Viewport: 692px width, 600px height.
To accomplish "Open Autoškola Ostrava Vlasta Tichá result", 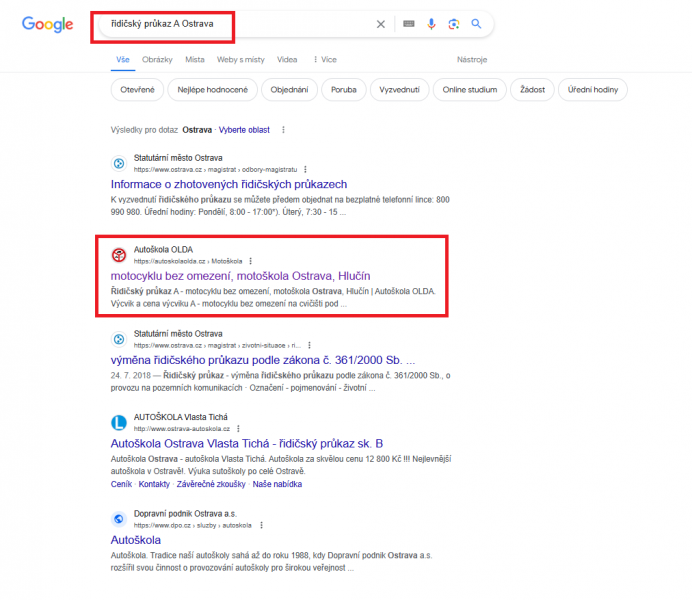I will pos(247,444).
